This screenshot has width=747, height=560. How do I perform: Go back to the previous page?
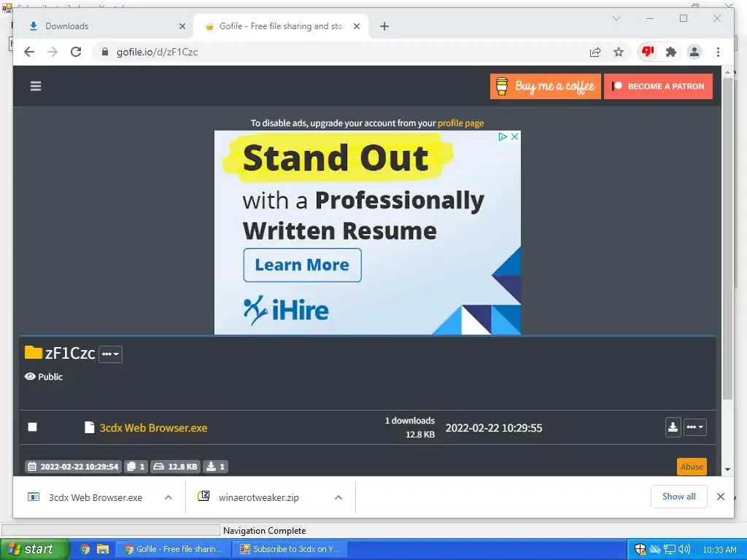(29, 52)
